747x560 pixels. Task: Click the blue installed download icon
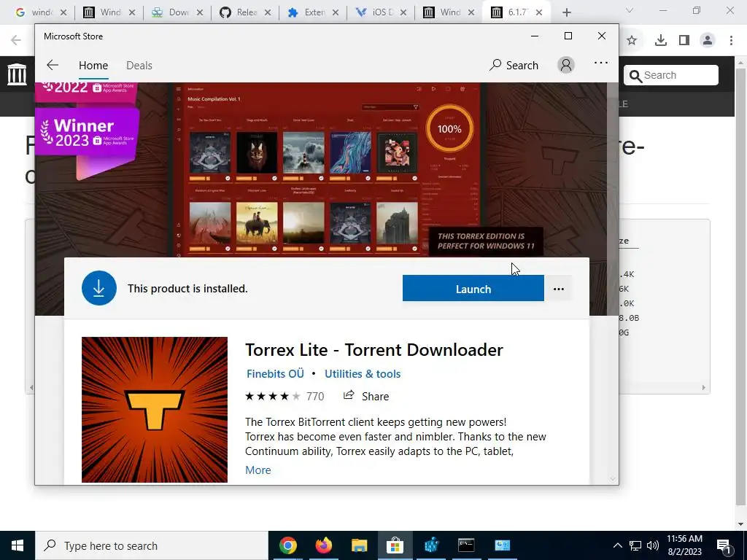[x=99, y=288]
